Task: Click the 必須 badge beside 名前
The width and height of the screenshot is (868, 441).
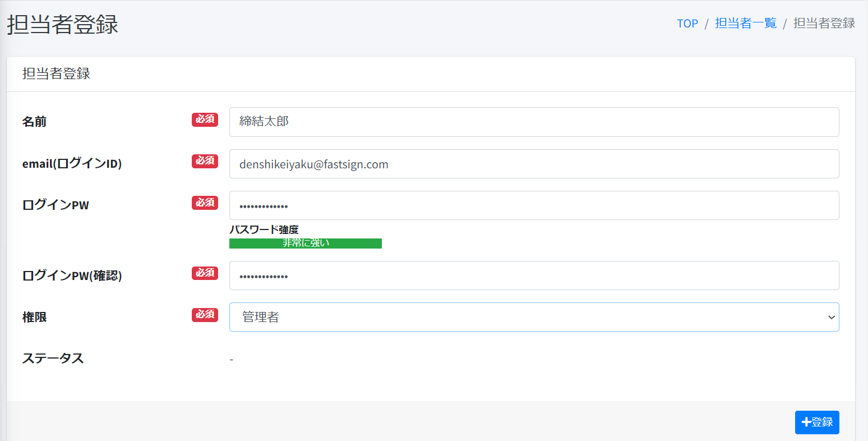Action: pyautogui.click(x=205, y=120)
